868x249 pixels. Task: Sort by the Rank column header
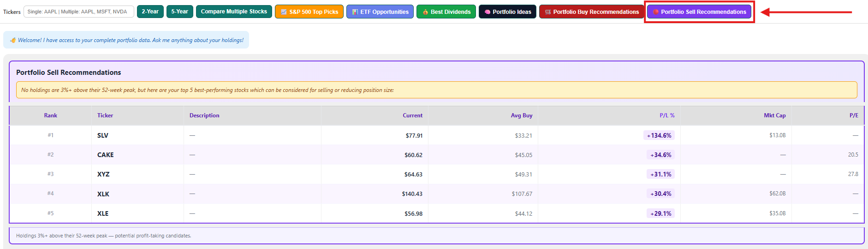(51, 115)
